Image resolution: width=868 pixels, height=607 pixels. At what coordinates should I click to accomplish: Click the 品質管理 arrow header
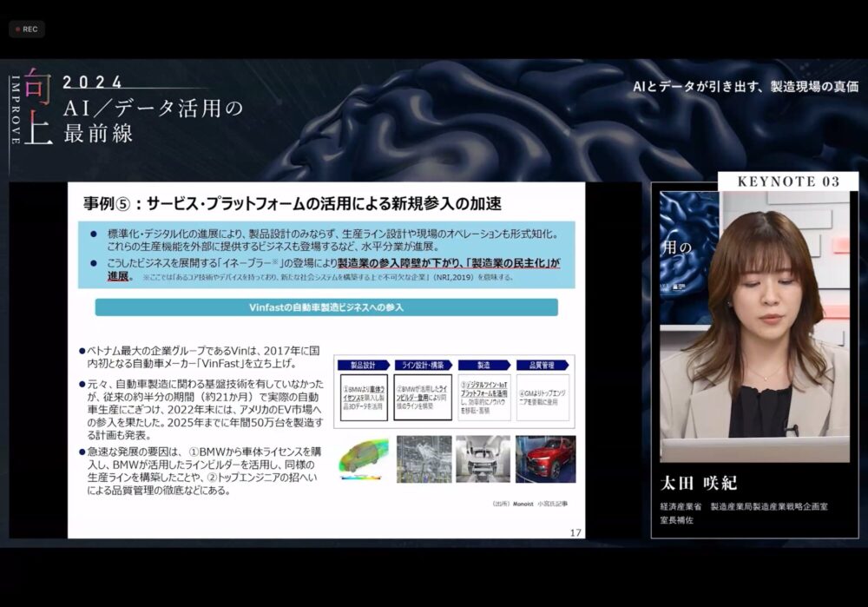point(542,365)
